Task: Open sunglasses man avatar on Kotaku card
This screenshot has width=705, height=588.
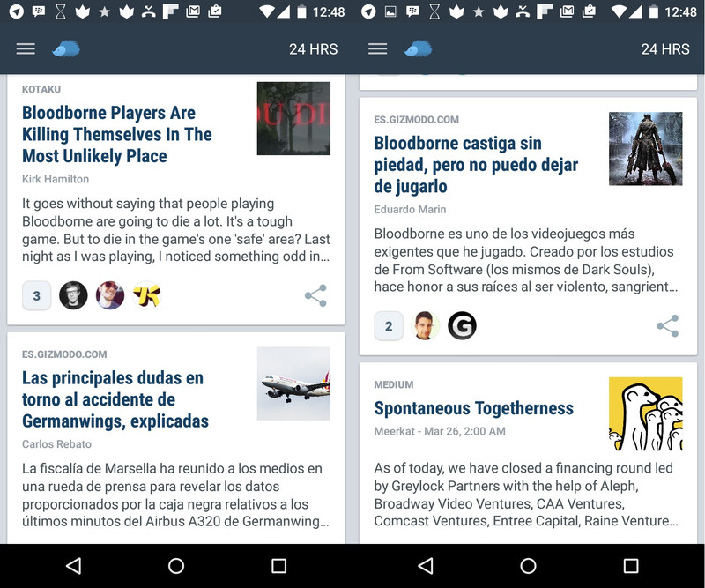Action: pos(110,295)
